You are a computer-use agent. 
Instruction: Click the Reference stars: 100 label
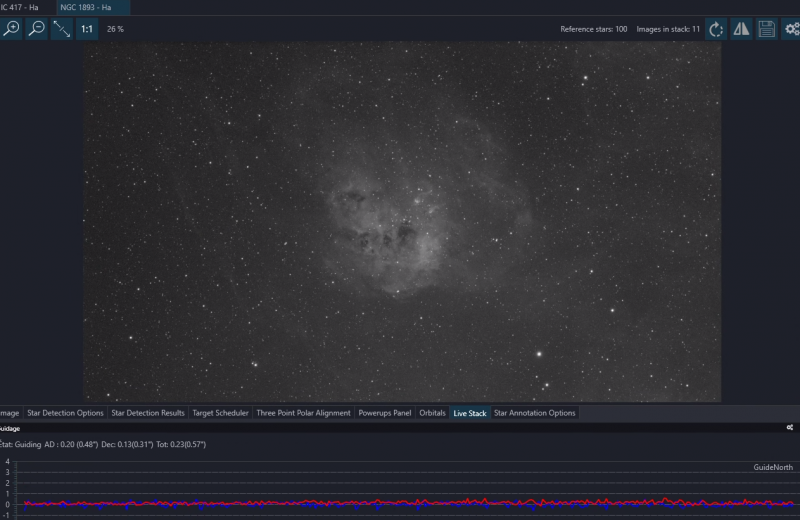pos(594,29)
